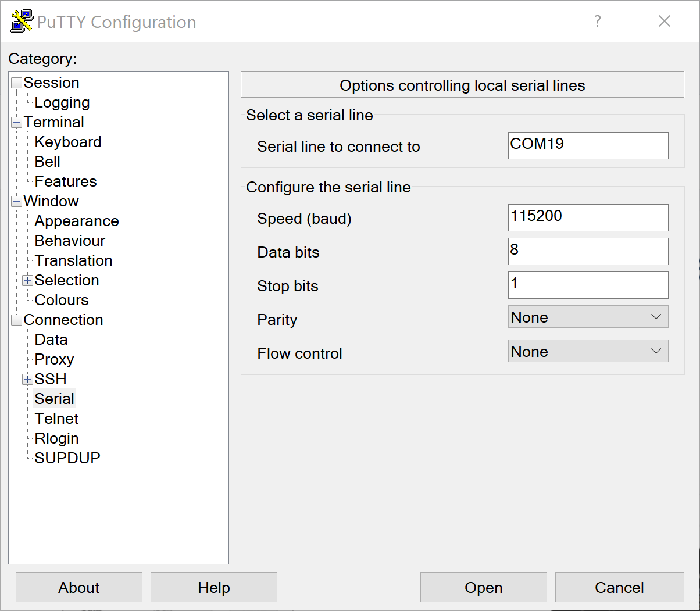Click the 'Data bits' label

point(288,252)
